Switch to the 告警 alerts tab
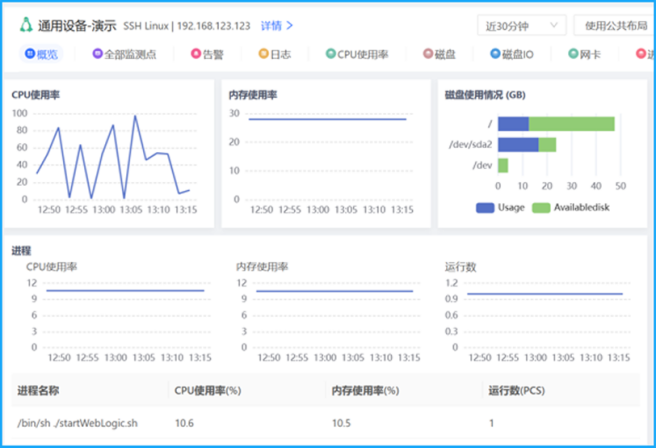Image resolution: width=656 pixels, height=448 pixels. [x=208, y=54]
